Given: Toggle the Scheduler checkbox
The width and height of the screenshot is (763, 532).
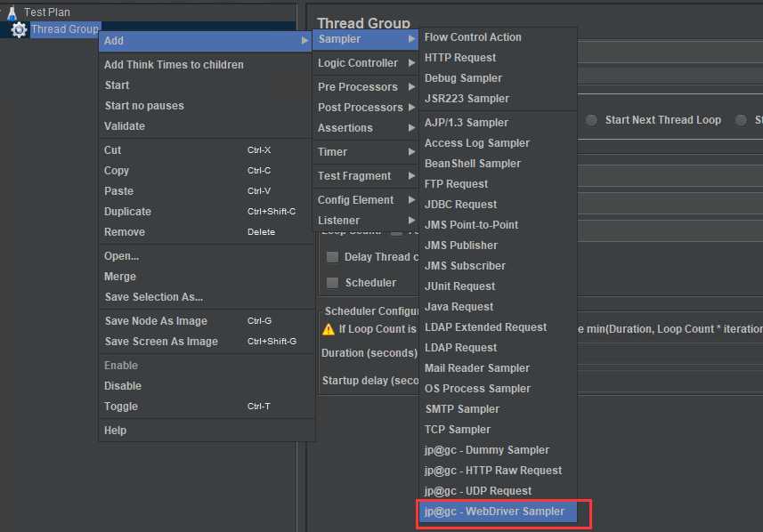Looking at the screenshot, I should (332, 283).
